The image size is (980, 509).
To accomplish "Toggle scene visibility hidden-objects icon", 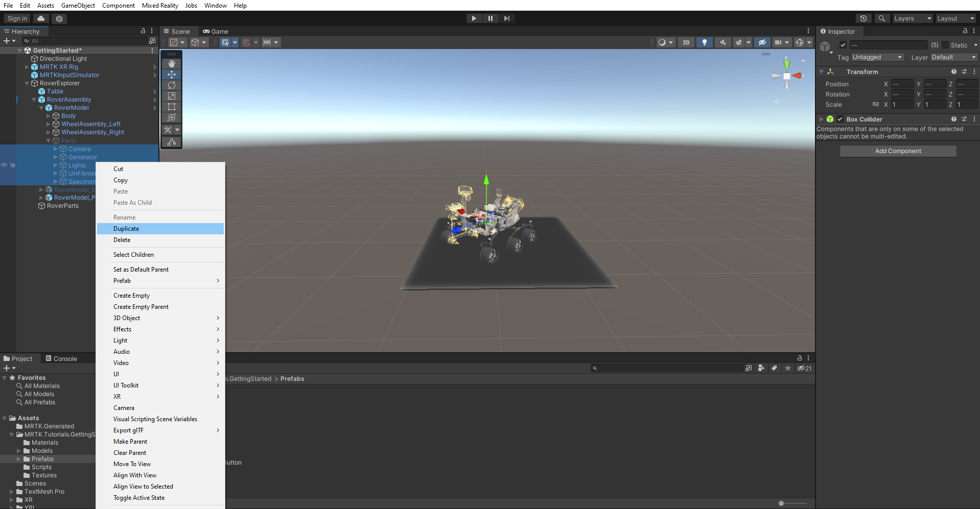I will 762,42.
